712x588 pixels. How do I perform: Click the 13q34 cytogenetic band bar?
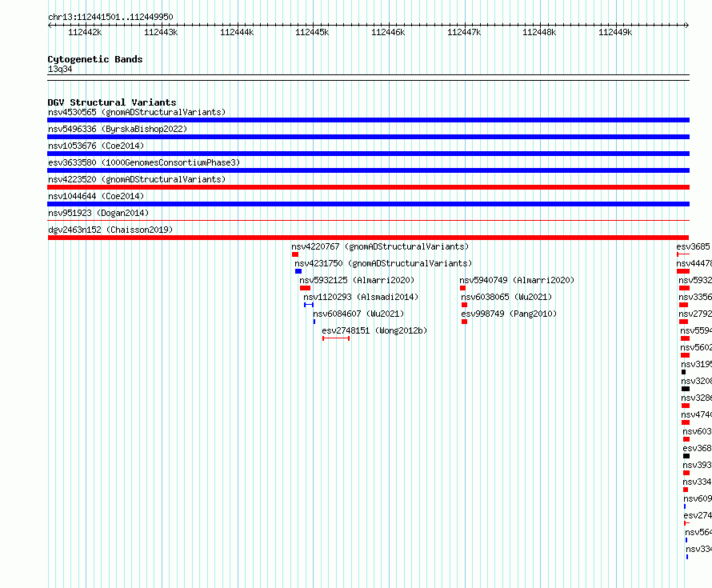point(368,78)
